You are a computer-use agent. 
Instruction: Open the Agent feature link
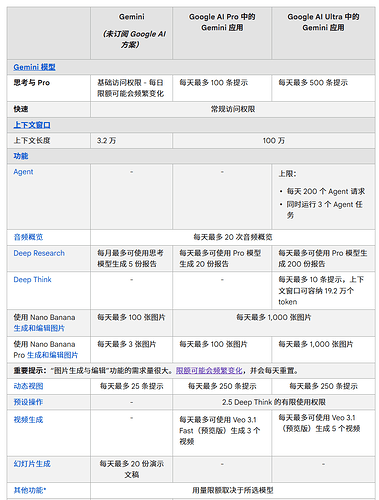point(23,172)
